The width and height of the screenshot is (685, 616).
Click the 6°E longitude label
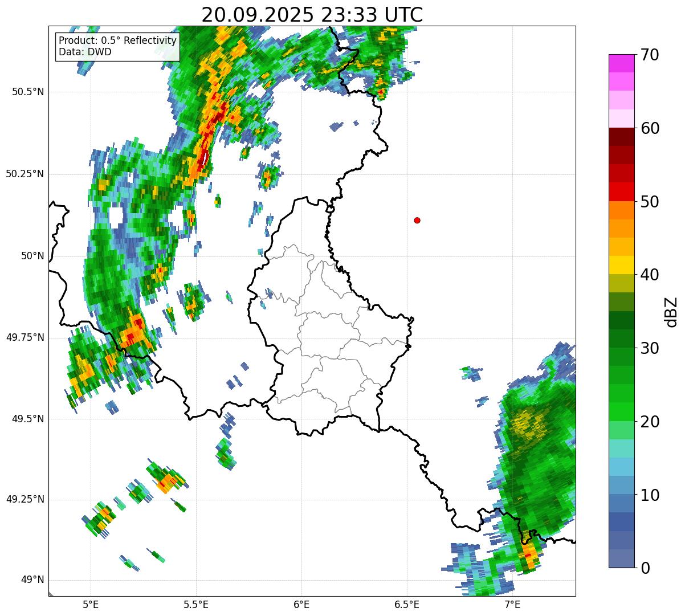pos(301,604)
